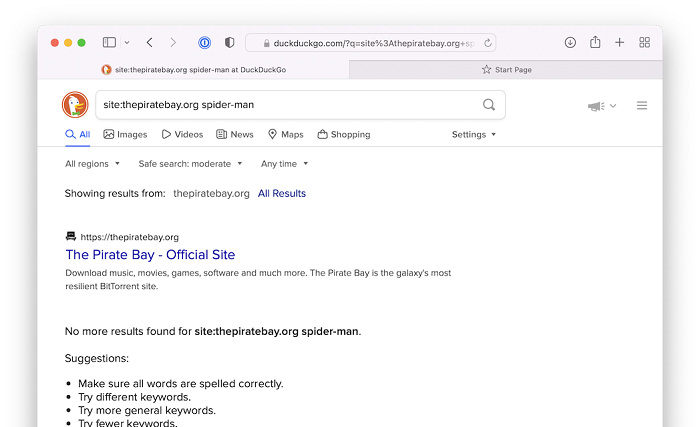Expand the Safari sidebar dropdown
The height and width of the screenshot is (427, 700).
click(126, 43)
